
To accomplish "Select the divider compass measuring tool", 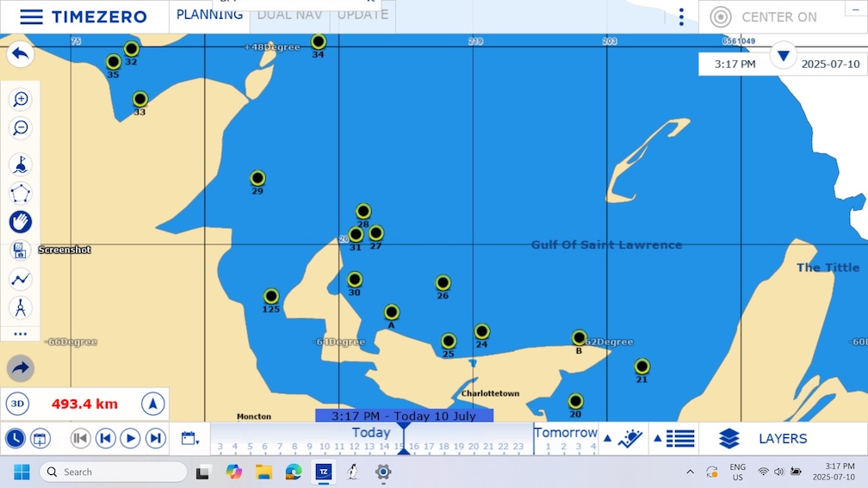I will pos(21,307).
